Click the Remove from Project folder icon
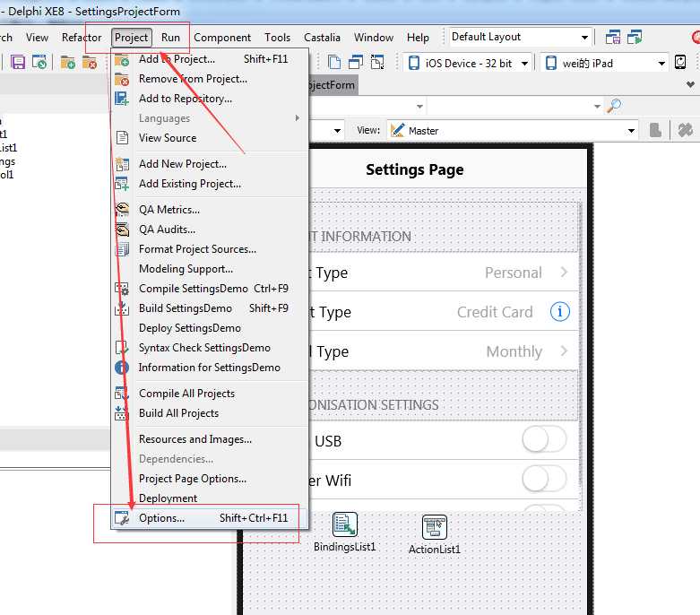 tap(122, 79)
